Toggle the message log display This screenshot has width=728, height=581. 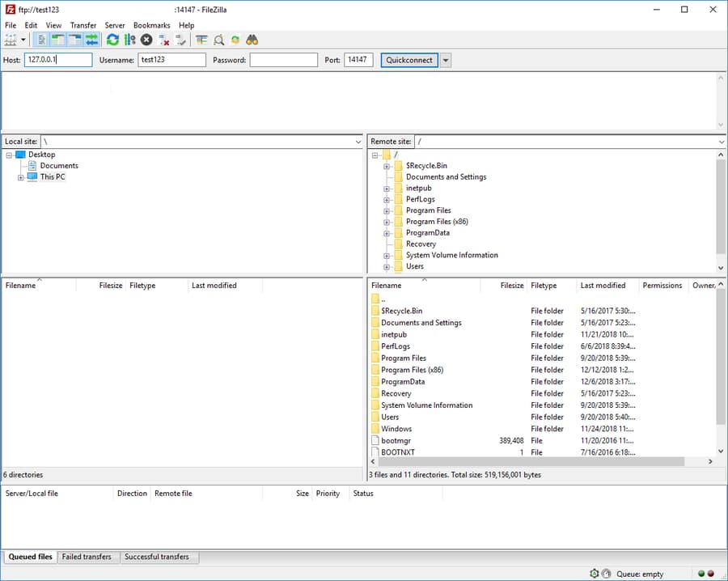click(x=41, y=40)
